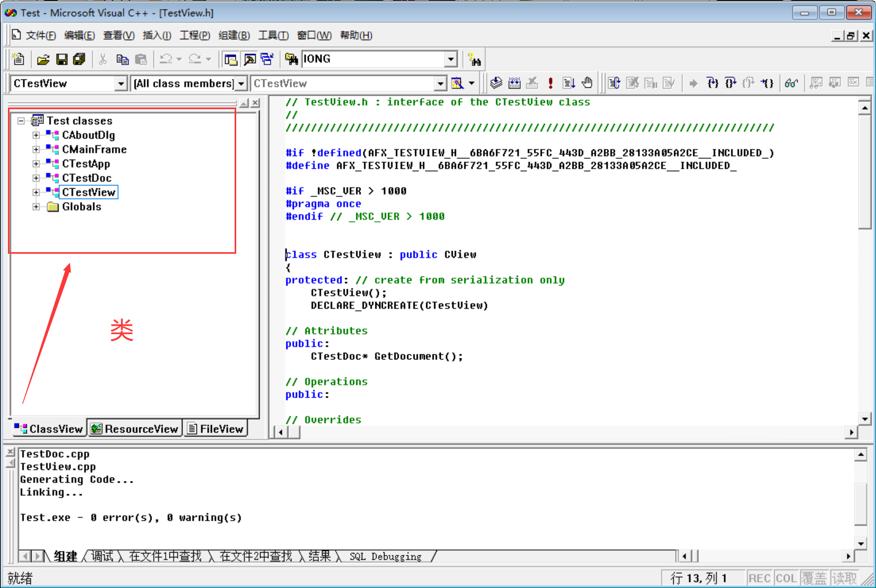
Task: Click the Step Over braces icon
Action: coord(731,83)
